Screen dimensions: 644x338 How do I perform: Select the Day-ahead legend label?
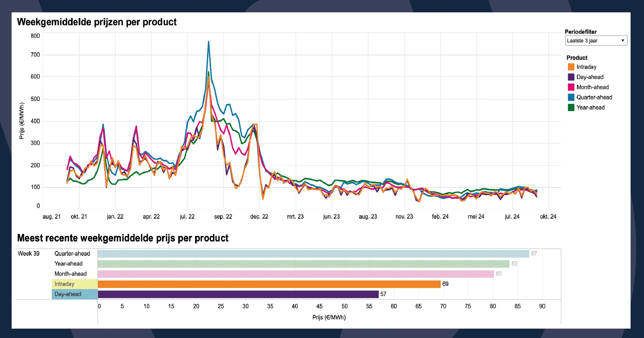click(590, 77)
